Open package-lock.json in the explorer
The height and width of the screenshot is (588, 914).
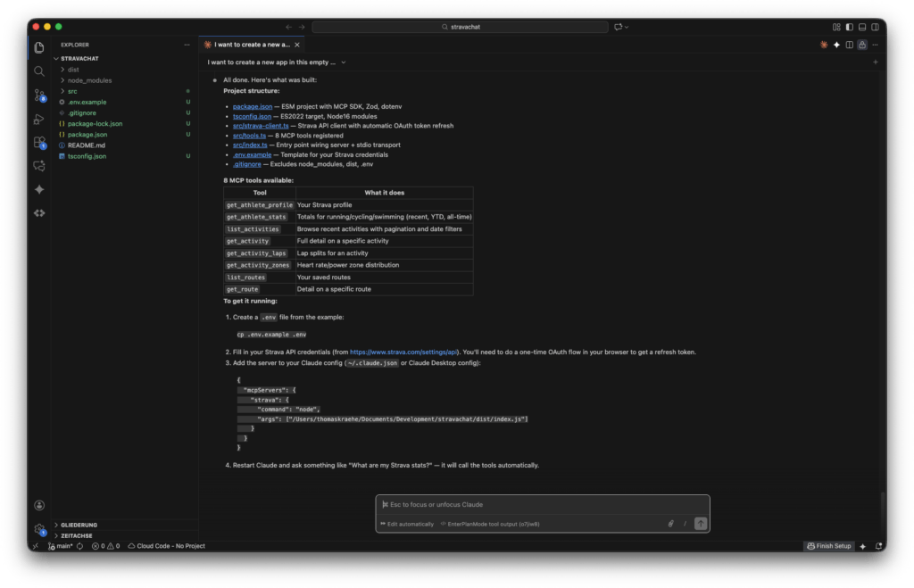pyautogui.click(x=95, y=123)
